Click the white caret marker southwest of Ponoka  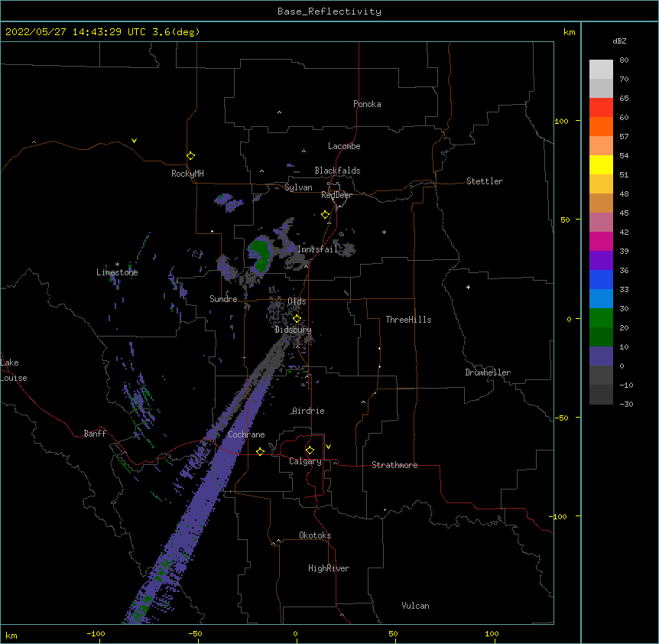point(279,112)
